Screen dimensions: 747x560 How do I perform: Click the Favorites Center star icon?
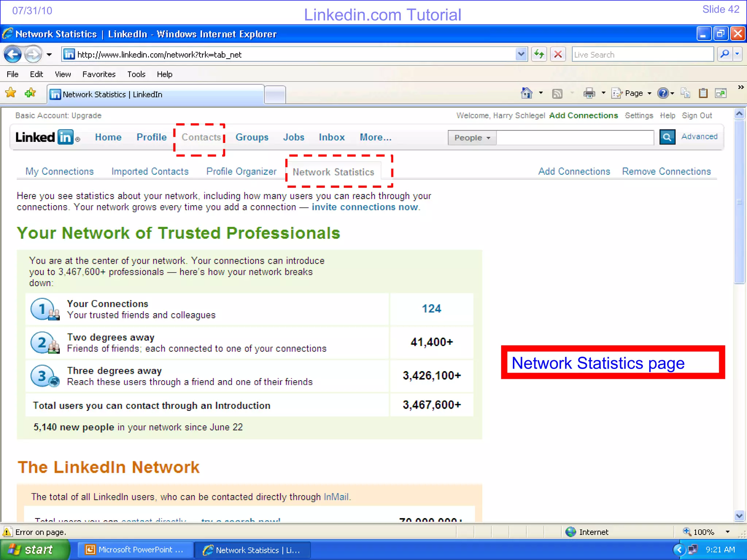coord(11,93)
